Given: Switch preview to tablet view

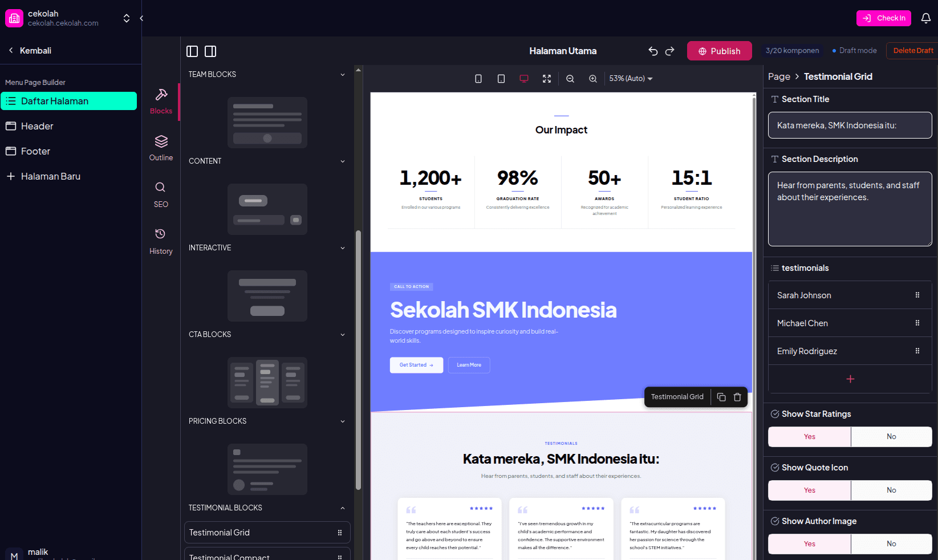Looking at the screenshot, I should [x=501, y=78].
